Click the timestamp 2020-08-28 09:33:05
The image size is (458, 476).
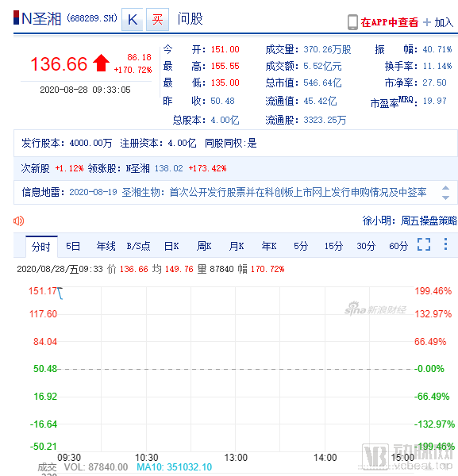[86, 90]
